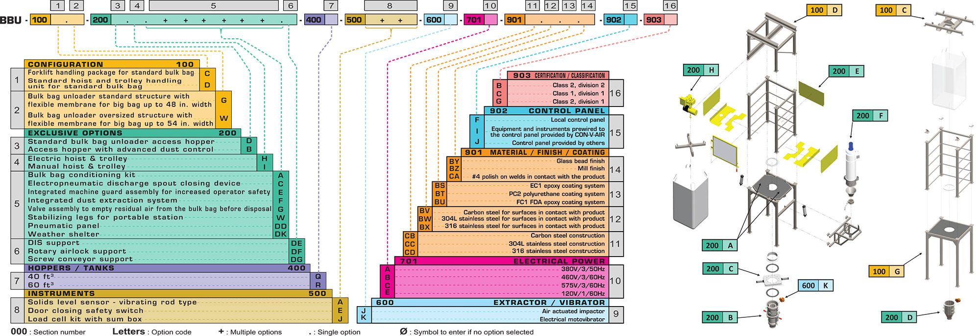This screenshot has height=336, width=980.
Task: Click the discharge spout part beside 200 D
Action: tap(950, 309)
